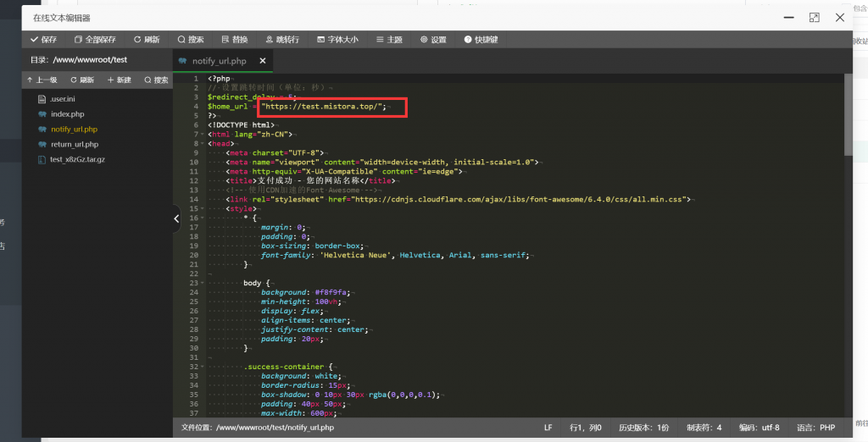
Task: Open the .user.ini file
Action: point(63,99)
